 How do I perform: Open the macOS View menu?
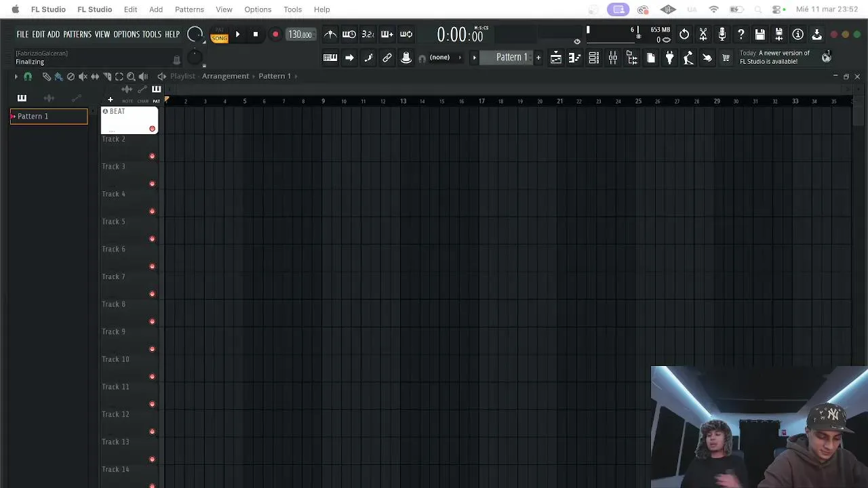(x=224, y=9)
